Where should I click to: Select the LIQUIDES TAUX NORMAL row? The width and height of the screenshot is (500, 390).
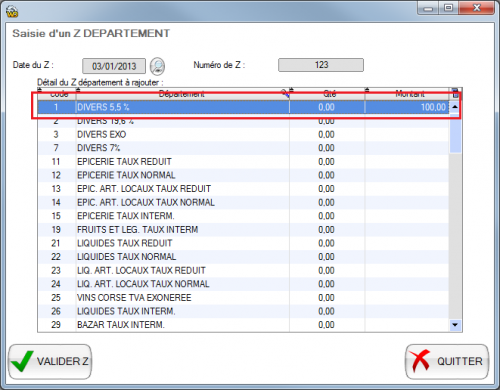tap(243, 257)
